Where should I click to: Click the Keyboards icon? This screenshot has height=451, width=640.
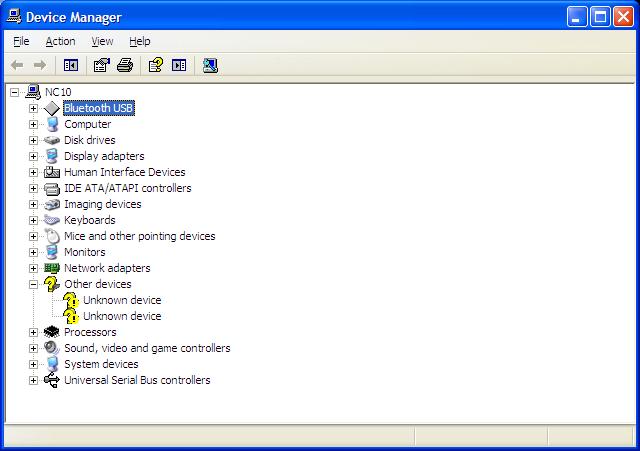(x=52, y=220)
